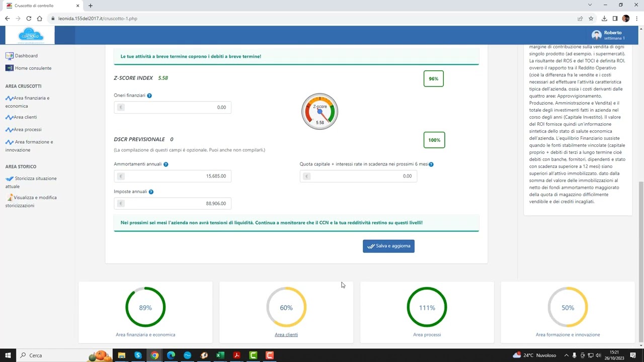This screenshot has width=644, height=362.
Task: Click the Z-score gauge dial
Action: 319,112
